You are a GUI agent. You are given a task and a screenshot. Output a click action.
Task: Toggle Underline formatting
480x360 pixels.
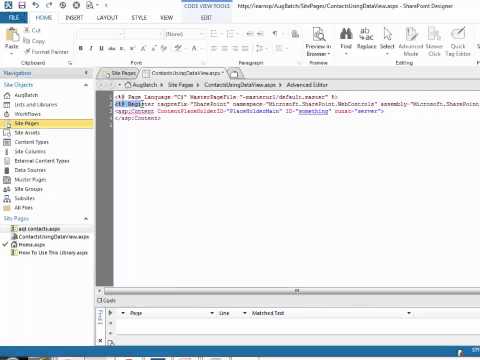(101, 49)
